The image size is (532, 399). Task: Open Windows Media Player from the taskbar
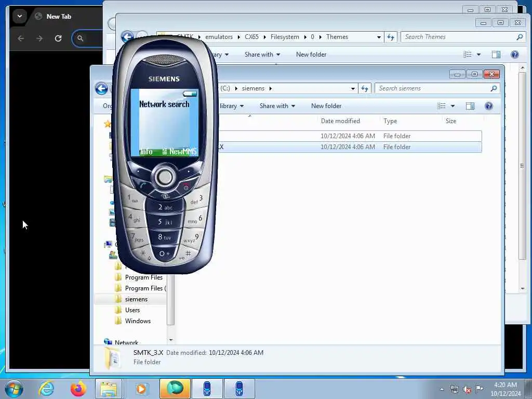141,389
